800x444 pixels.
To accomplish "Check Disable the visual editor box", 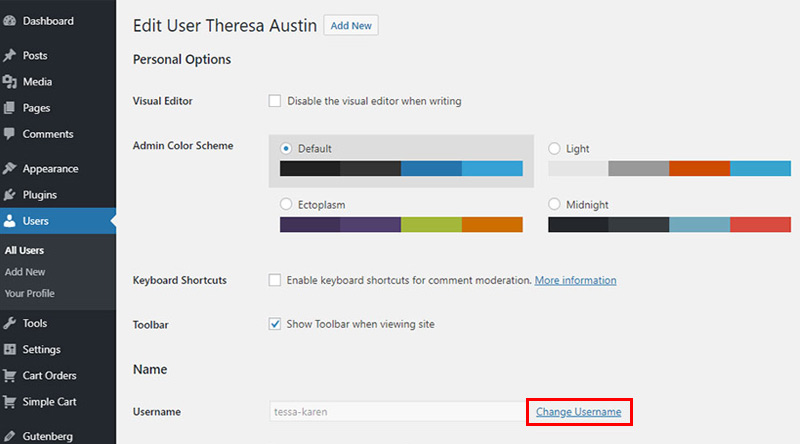I will pos(274,101).
